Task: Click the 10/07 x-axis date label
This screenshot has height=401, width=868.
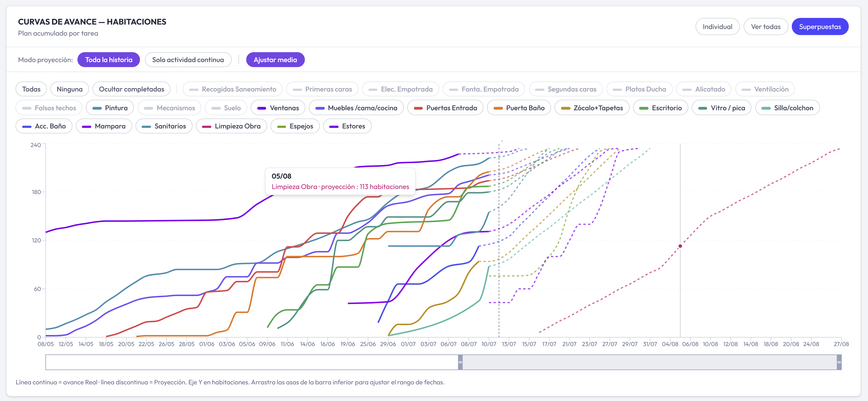Action: click(489, 344)
